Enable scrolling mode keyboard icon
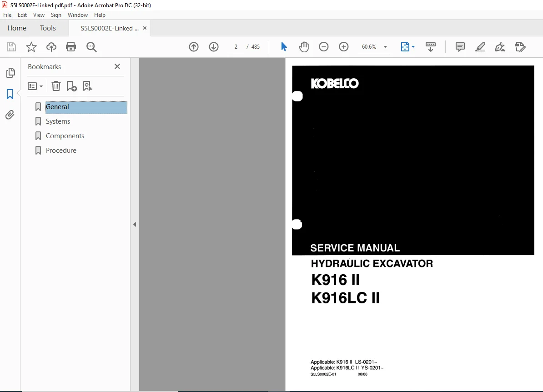 click(x=431, y=47)
